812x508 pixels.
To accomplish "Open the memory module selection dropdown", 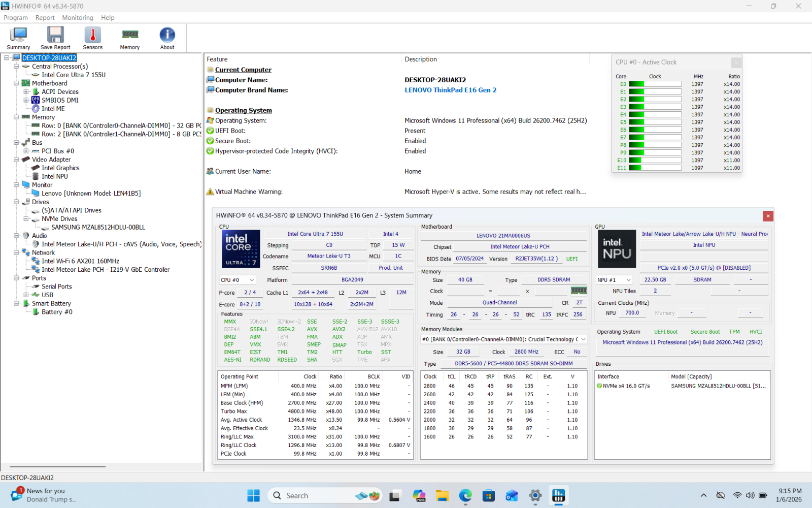I will (504, 339).
